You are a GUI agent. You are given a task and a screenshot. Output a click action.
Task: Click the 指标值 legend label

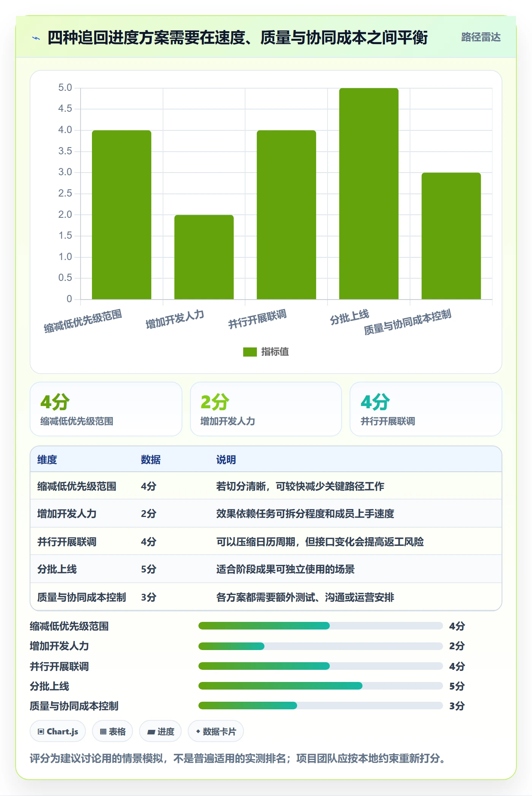pos(275,352)
